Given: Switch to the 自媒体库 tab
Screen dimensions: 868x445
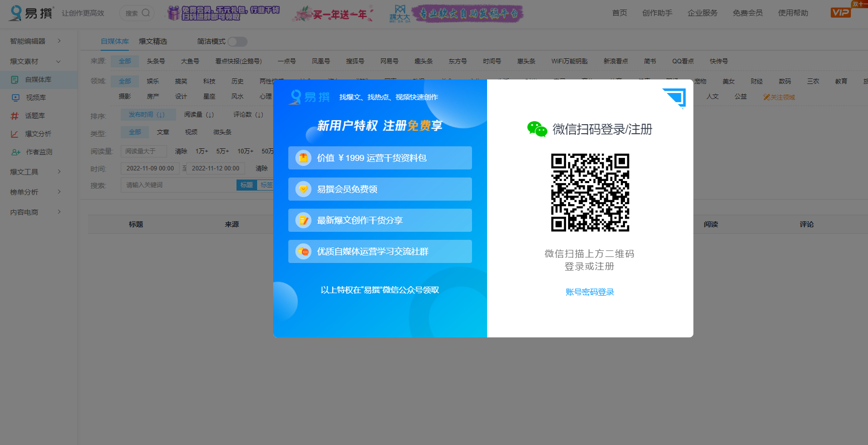Looking at the screenshot, I should (x=115, y=41).
